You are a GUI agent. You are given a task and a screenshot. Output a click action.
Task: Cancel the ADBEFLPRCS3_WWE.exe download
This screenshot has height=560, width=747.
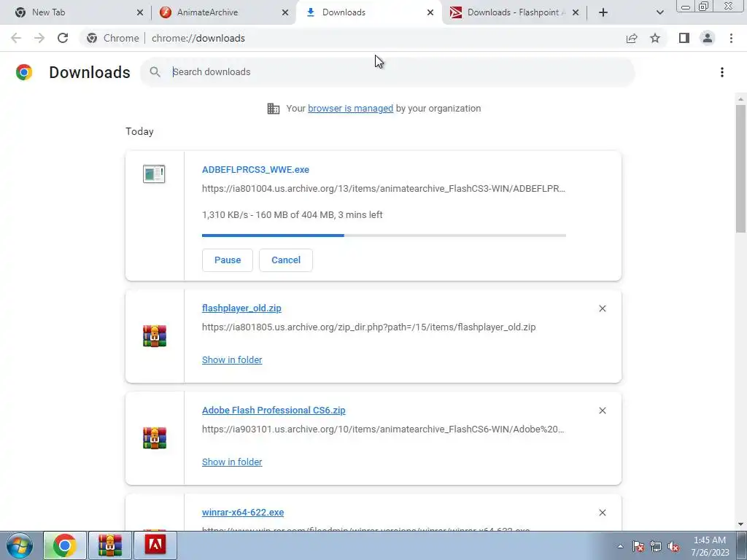(286, 260)
